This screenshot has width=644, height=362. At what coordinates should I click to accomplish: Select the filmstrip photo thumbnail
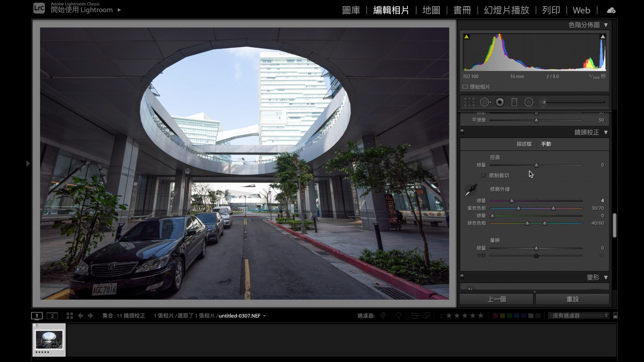click(49, 340)
